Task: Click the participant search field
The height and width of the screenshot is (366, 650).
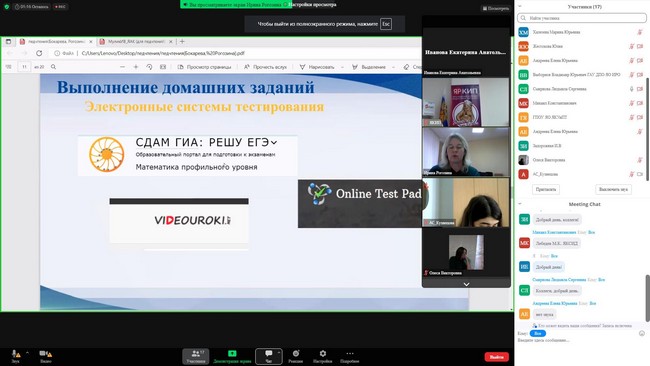Action: tap(582, 18)
